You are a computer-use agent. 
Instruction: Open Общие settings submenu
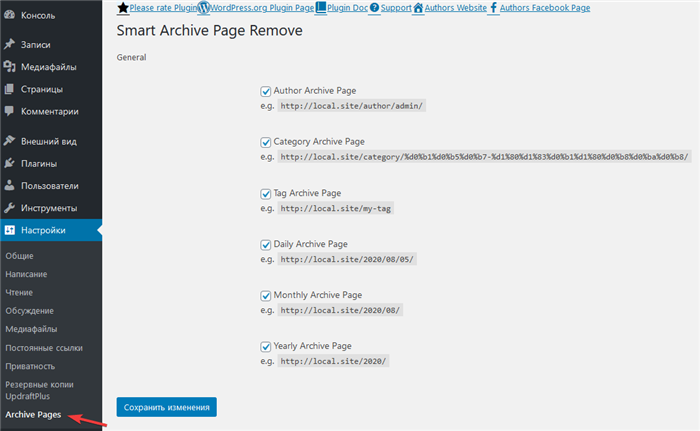point(19,256)
